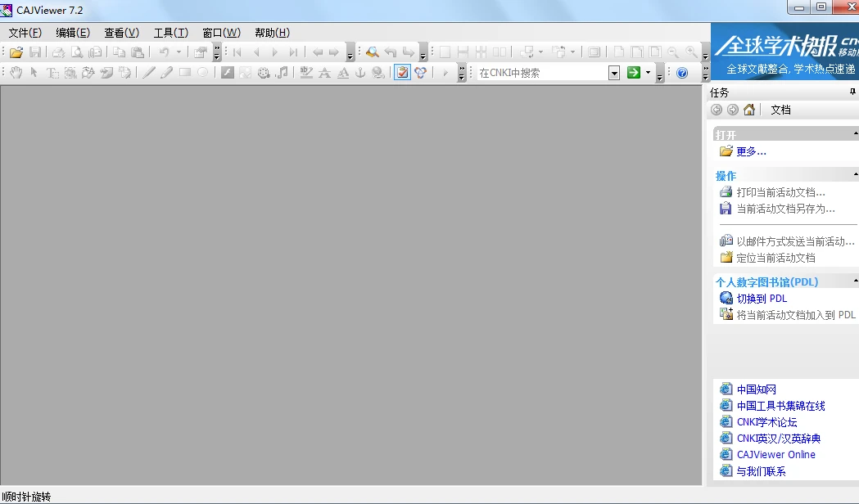Click the green search Go arrow button

coord(634,72)
